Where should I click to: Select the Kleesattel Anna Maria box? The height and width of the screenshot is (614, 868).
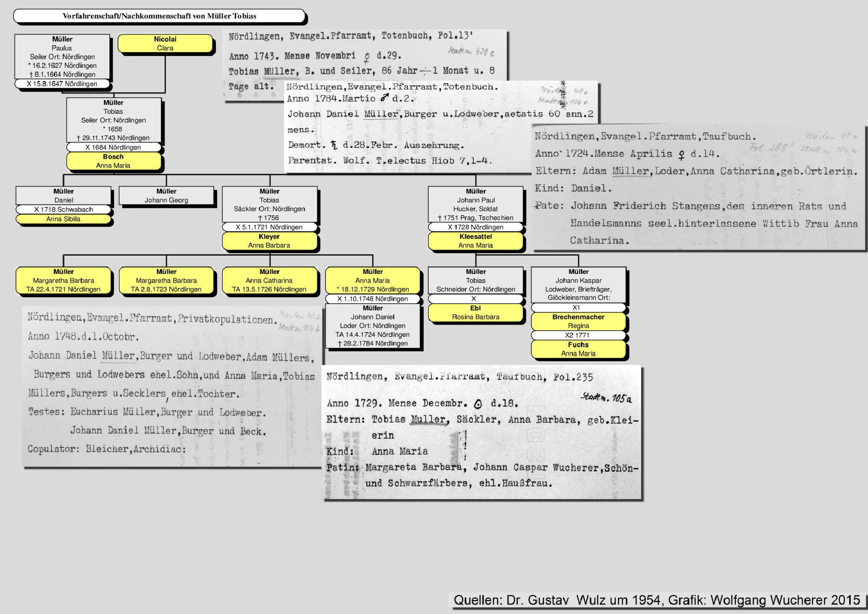coord(476,241)
